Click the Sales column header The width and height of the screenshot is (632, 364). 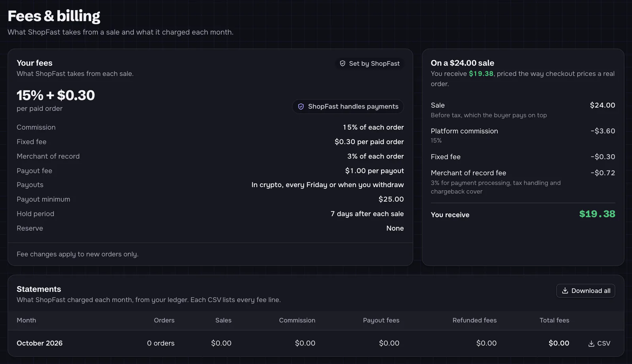coord(223,321)
